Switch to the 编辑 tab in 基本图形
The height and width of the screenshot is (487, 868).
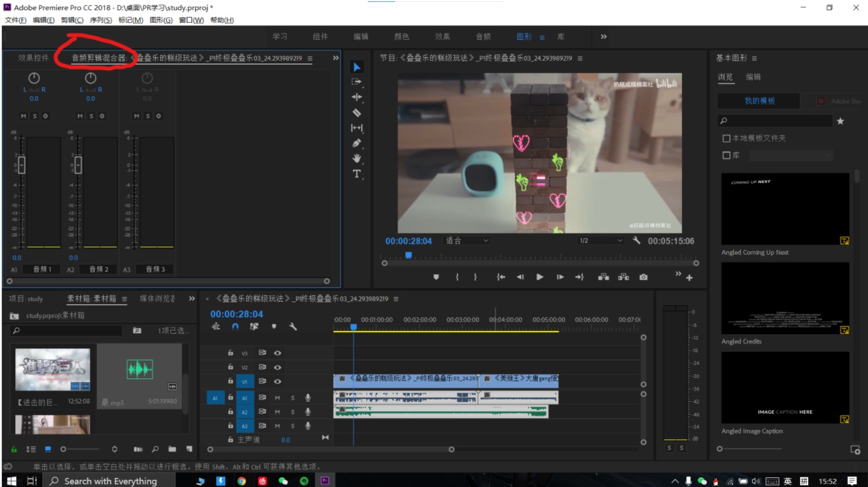point(753,77)
